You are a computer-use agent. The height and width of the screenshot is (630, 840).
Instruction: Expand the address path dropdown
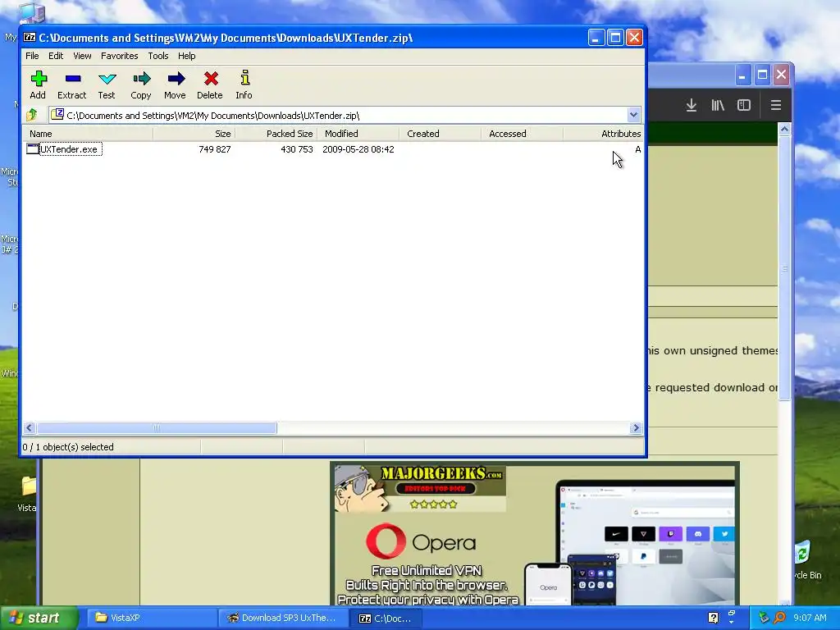pos(633,115)
